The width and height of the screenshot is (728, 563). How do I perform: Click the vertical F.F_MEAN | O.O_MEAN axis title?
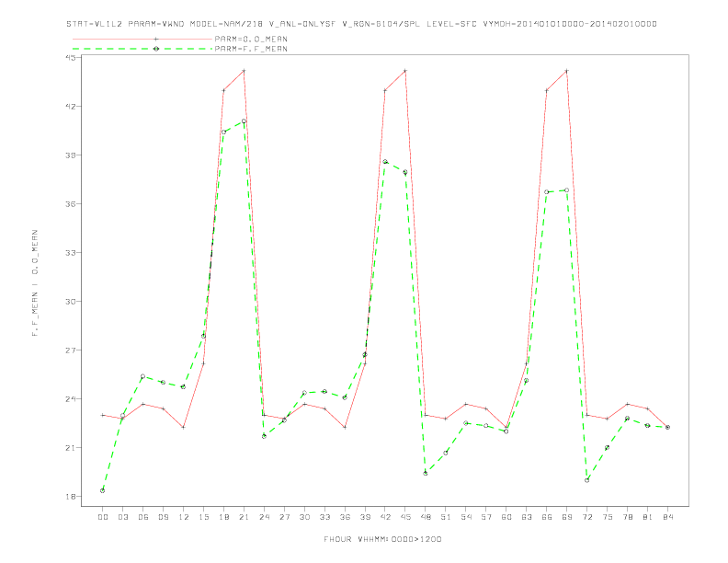35,283
